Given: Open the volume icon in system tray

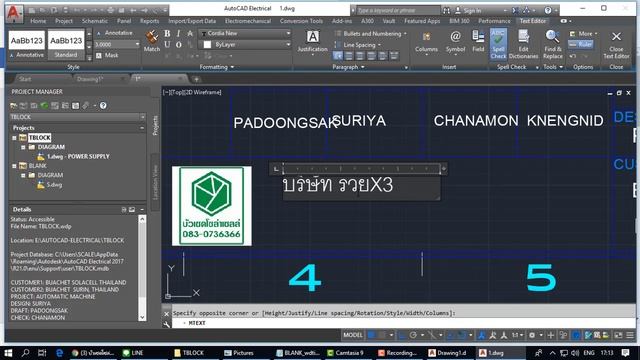Looking at the screenshot, I should pyautogui.click(x=575, y=353).
